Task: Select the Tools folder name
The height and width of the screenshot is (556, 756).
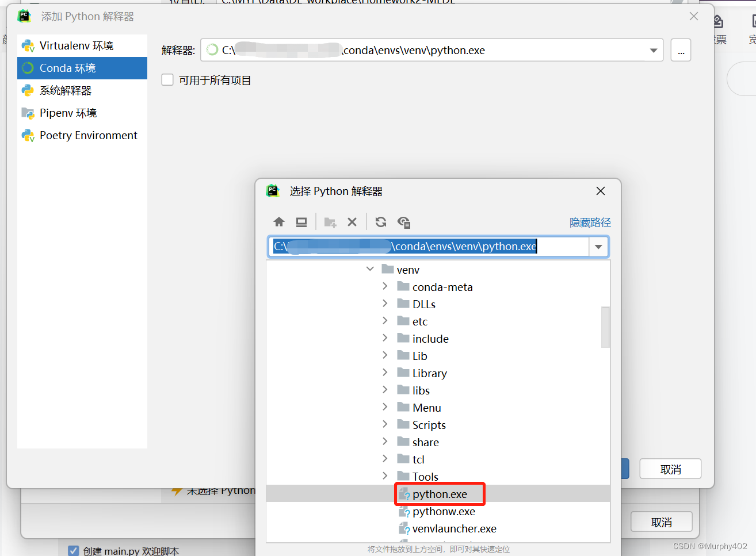Action: (425, 477)
